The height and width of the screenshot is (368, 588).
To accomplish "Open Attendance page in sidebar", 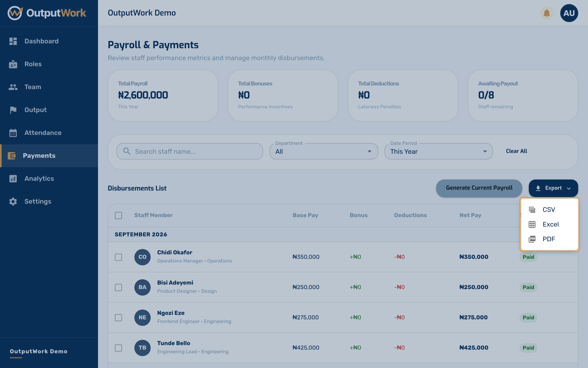I will pyautogui.click(x=49, y=133).
